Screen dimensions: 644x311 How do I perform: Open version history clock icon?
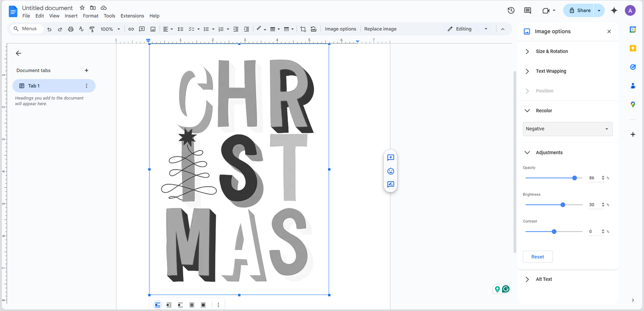coord(511,10)
